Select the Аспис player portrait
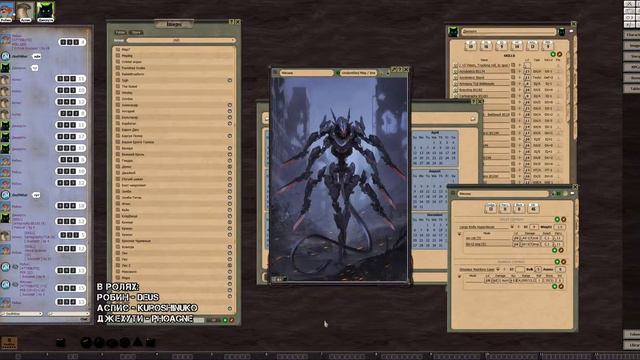 [25, 11]
